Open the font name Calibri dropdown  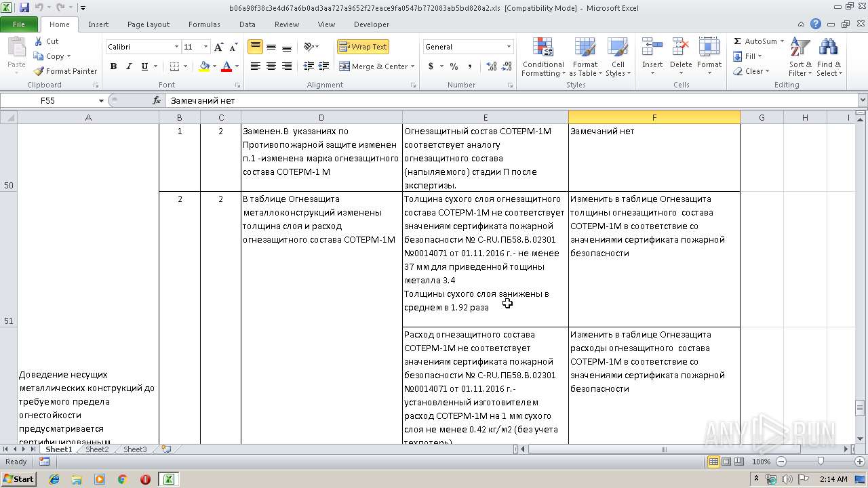176,47
